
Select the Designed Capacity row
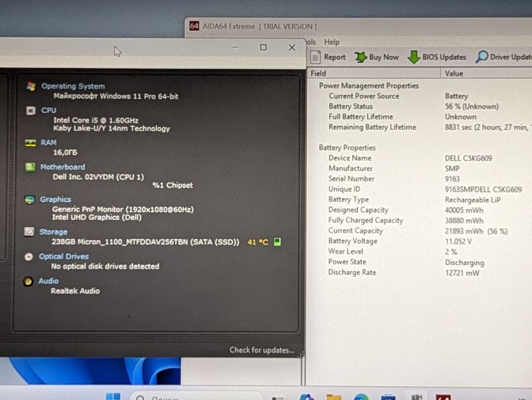click(x=419, y=210)
